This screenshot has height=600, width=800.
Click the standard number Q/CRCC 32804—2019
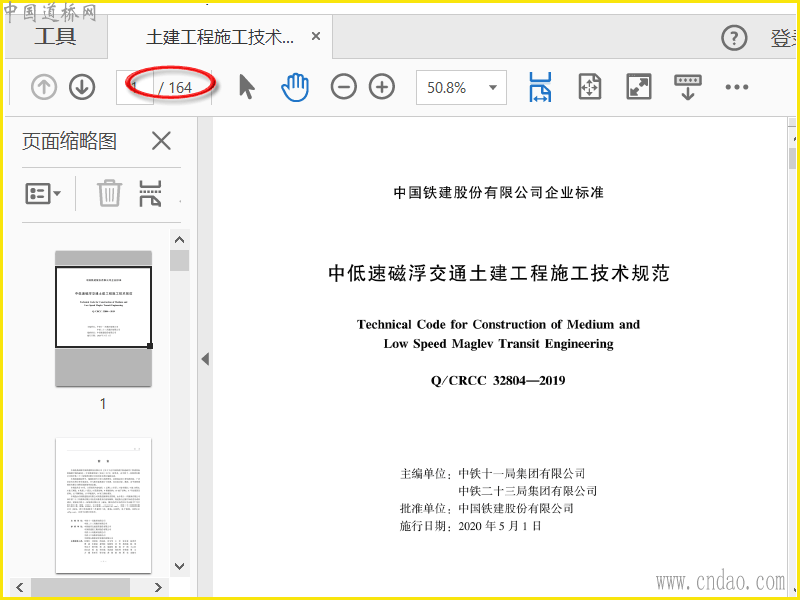coord(498,381)
